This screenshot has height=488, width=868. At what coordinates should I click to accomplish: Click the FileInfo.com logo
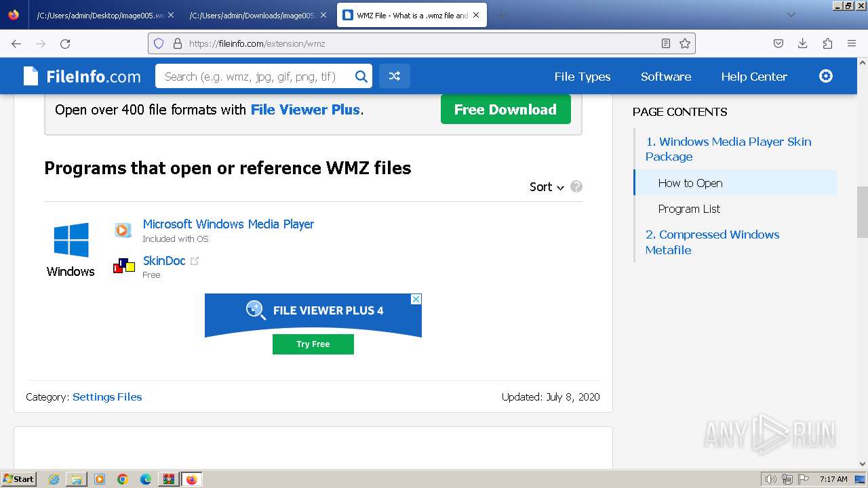point(82,76)
